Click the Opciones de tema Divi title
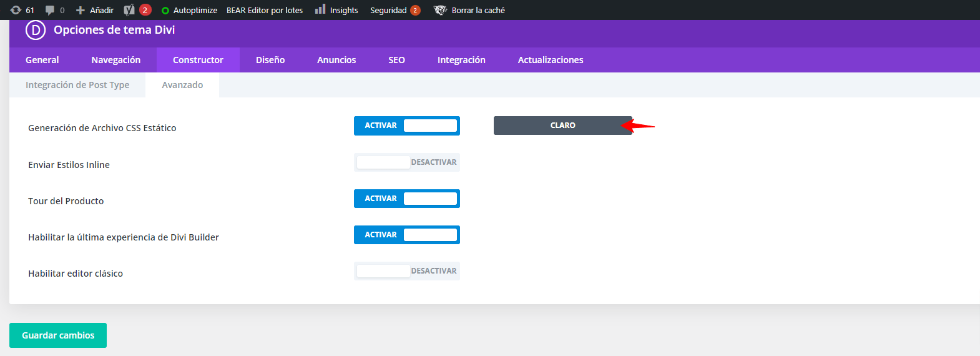The width and height of the screenshot is (980, 356). click(114, 29)
